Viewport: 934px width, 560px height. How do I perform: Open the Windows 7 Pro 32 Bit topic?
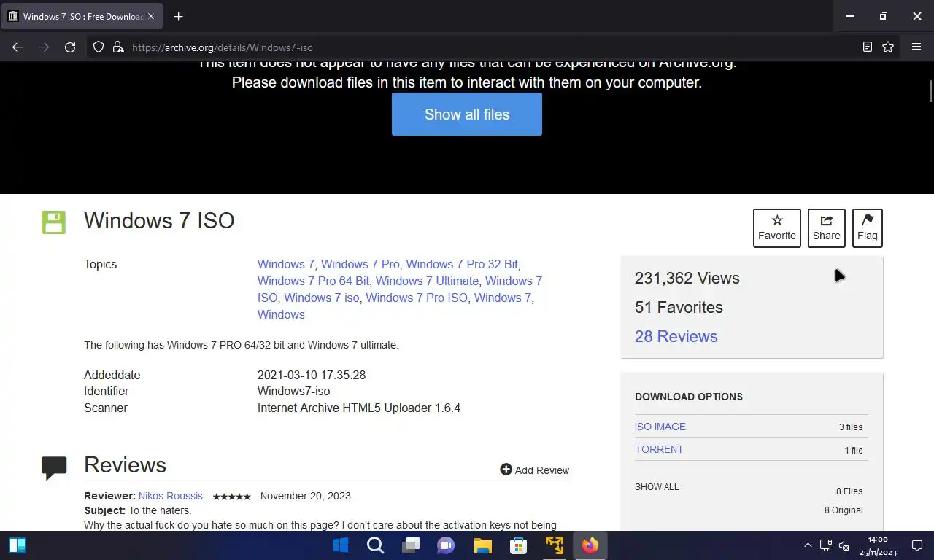(x=462, y=264)
